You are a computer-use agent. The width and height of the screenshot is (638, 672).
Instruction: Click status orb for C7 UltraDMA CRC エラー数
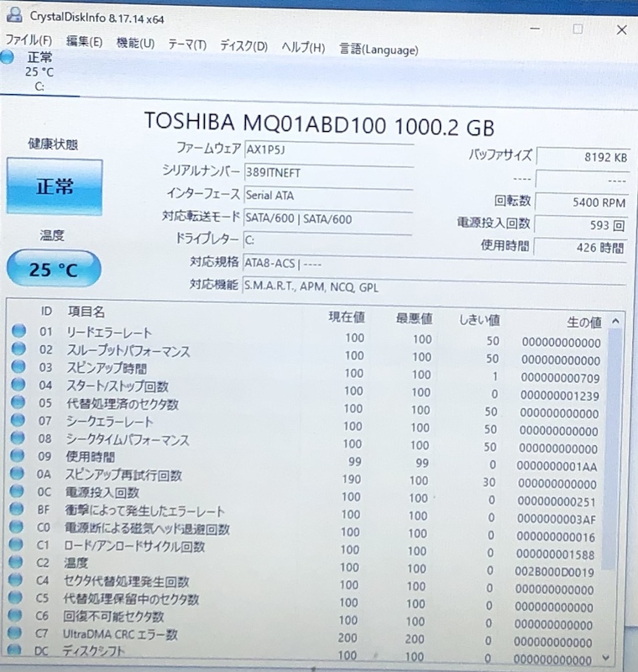[14, 633]
